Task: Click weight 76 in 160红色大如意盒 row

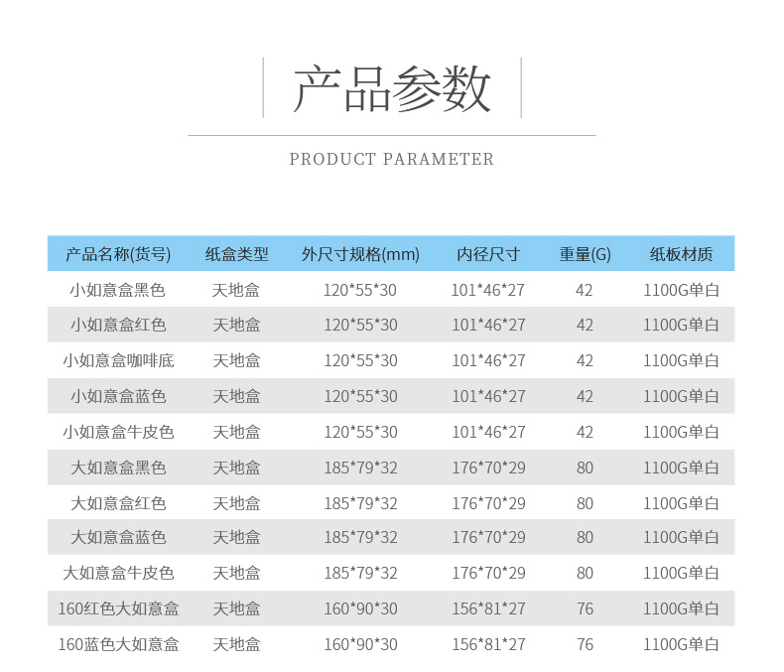Action: (x=585, y=609)
